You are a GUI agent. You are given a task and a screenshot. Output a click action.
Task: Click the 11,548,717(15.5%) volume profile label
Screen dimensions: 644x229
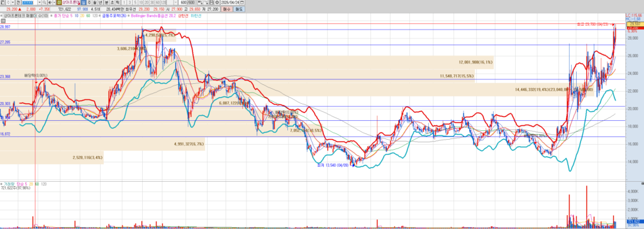(x=457, y=76)
